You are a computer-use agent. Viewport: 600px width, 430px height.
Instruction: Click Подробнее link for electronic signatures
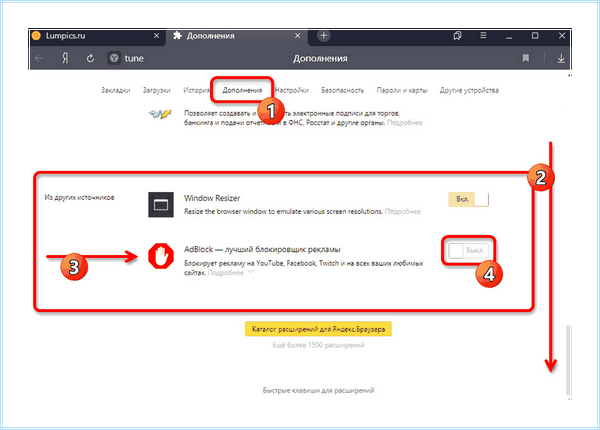[404, 123]
